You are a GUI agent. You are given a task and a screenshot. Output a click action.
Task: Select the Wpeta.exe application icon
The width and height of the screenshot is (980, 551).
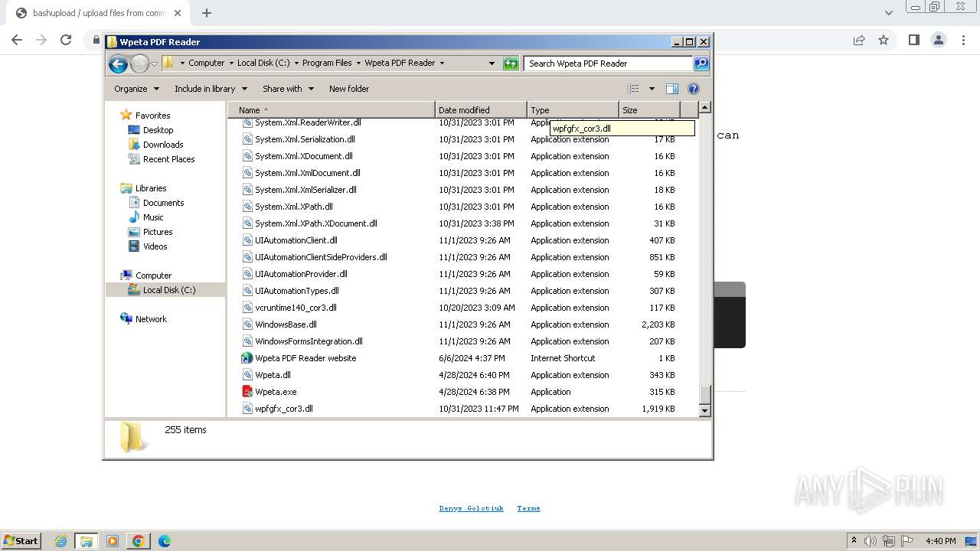[247, 392]
